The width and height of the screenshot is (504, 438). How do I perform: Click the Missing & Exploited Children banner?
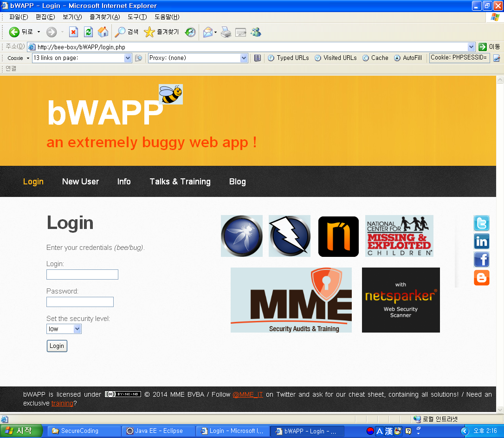[399, 236]
